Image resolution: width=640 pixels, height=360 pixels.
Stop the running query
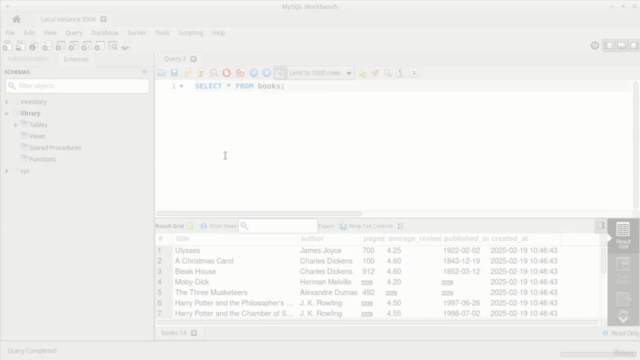click(x=227, y=73)
